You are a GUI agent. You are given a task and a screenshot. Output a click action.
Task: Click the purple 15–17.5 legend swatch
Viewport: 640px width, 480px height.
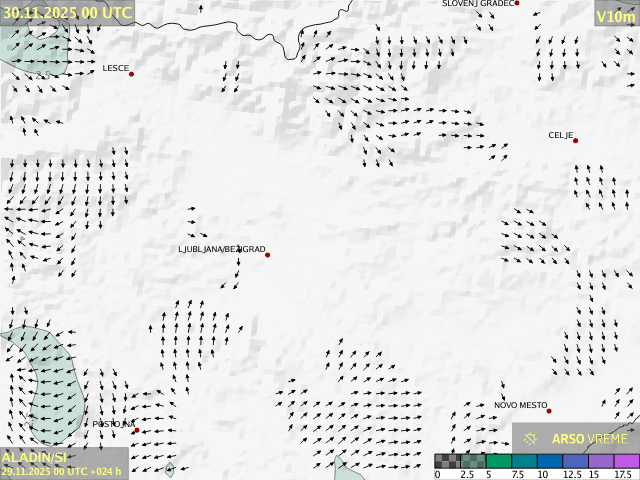600,461
